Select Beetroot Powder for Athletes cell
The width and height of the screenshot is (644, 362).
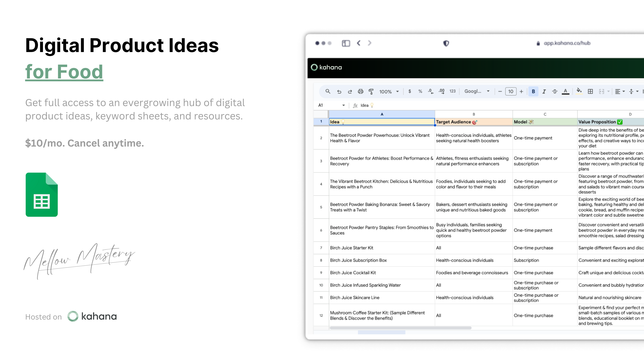point(382,161)
